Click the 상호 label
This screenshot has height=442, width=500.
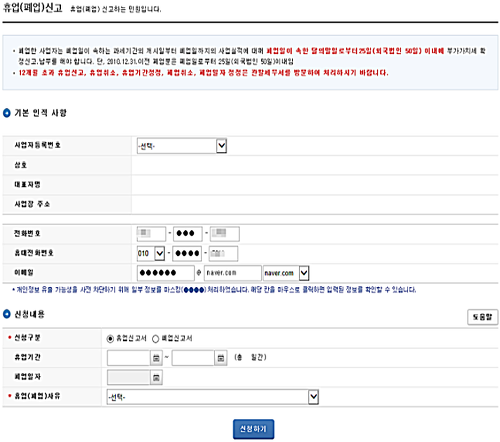click(21, 165)
